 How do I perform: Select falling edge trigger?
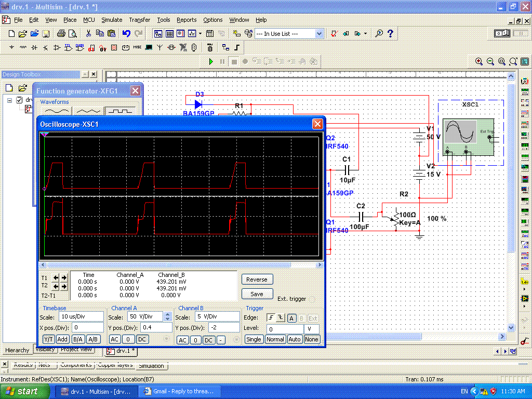280,318
